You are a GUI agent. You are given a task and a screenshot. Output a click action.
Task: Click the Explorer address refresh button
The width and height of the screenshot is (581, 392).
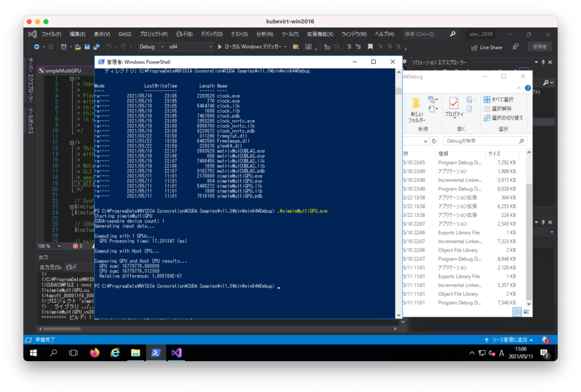click(434, 141)
